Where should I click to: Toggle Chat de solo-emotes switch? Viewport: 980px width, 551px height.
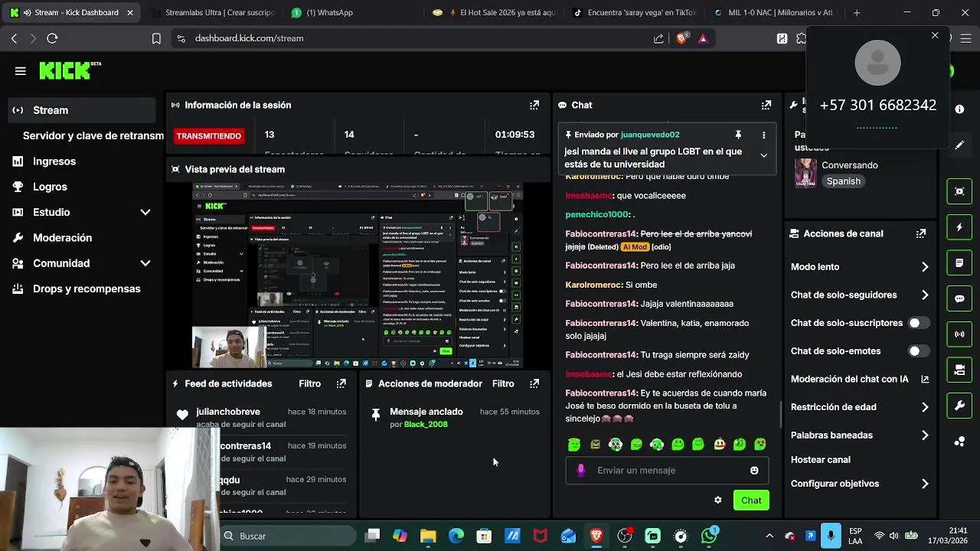tap(919, 351)
